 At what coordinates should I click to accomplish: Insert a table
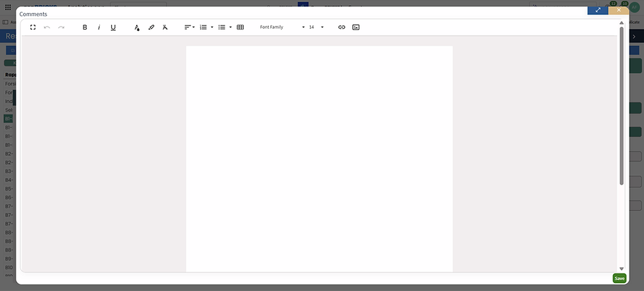click(241, 27)
